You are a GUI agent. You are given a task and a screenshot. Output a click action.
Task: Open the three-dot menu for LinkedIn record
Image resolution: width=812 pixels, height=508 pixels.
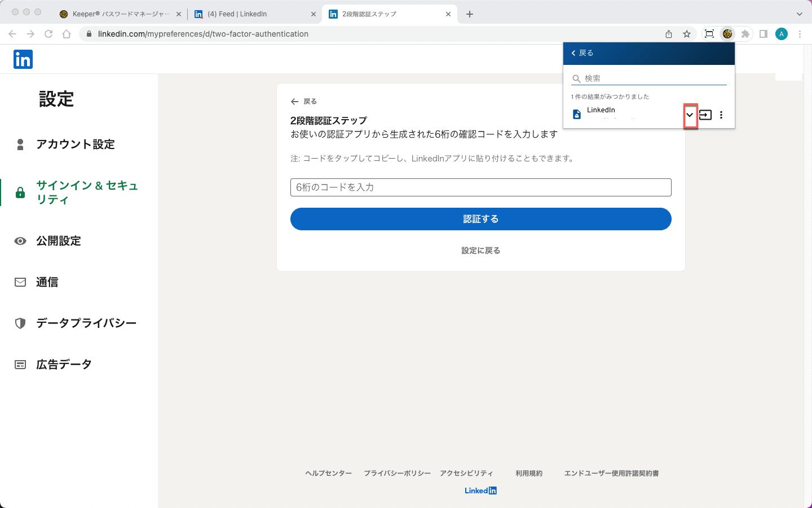click(721, 115)
